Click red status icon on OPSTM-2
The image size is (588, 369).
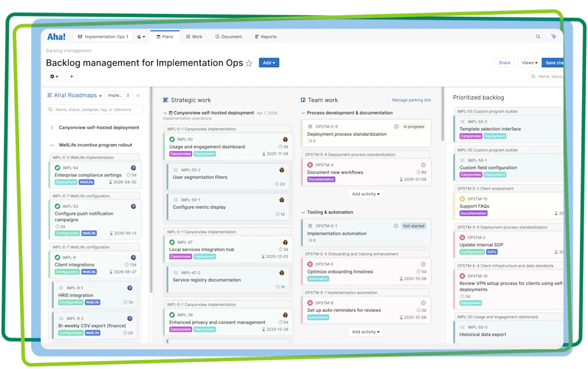tap(462, 238)
